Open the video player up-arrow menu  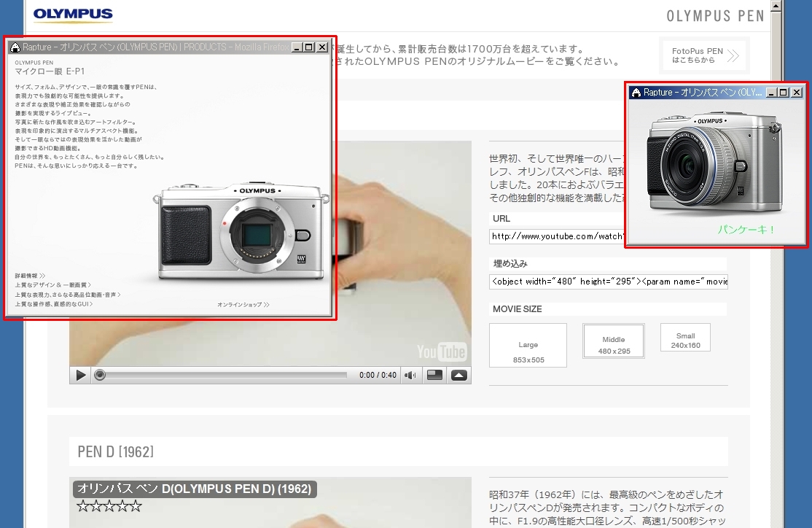[x=458, y=375]
